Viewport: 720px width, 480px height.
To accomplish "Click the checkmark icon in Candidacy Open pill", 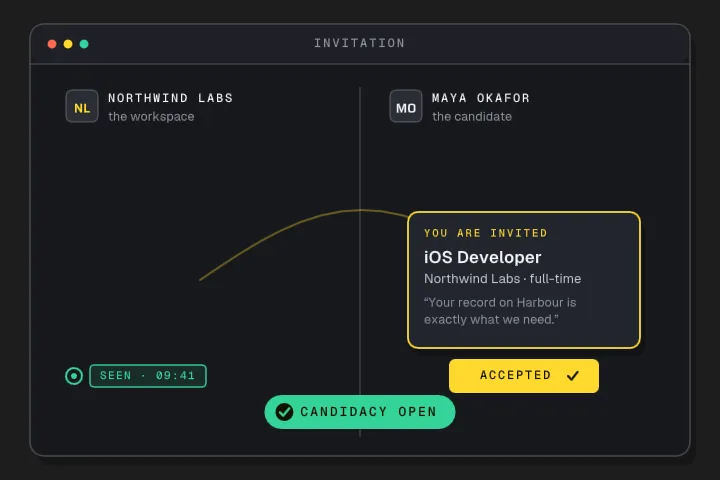I will click(x=284, y=412).
